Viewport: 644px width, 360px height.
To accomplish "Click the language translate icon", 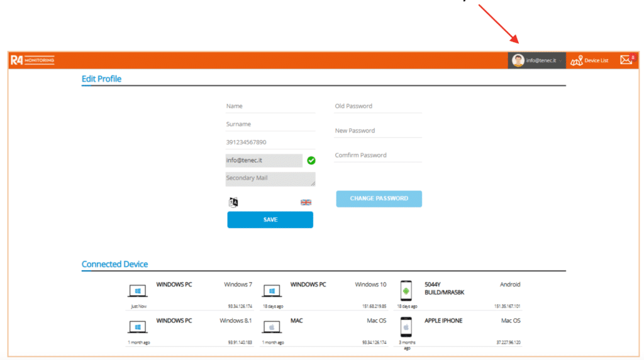I will [233, 202].
